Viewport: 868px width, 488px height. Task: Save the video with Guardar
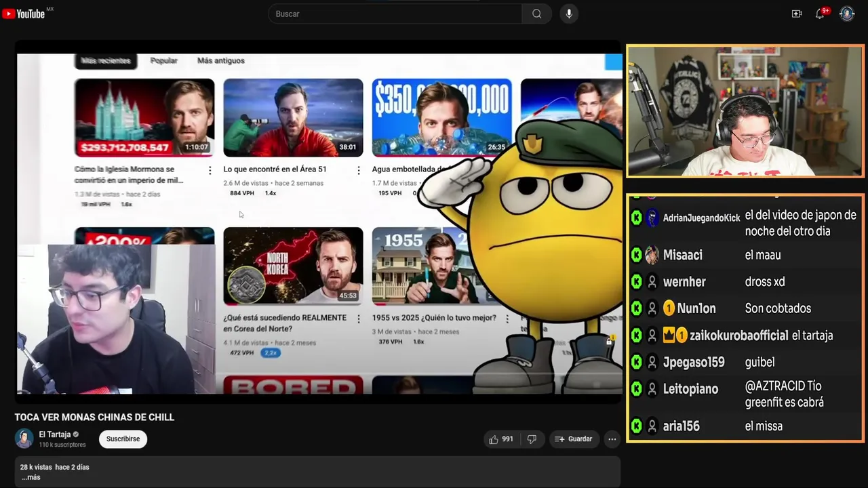(x=574, y=439)
